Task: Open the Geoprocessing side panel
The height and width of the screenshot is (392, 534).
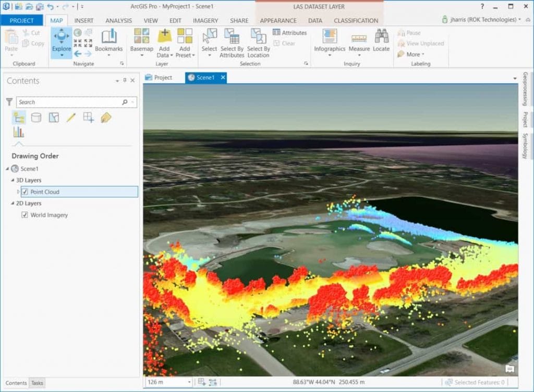Action: 525,89
